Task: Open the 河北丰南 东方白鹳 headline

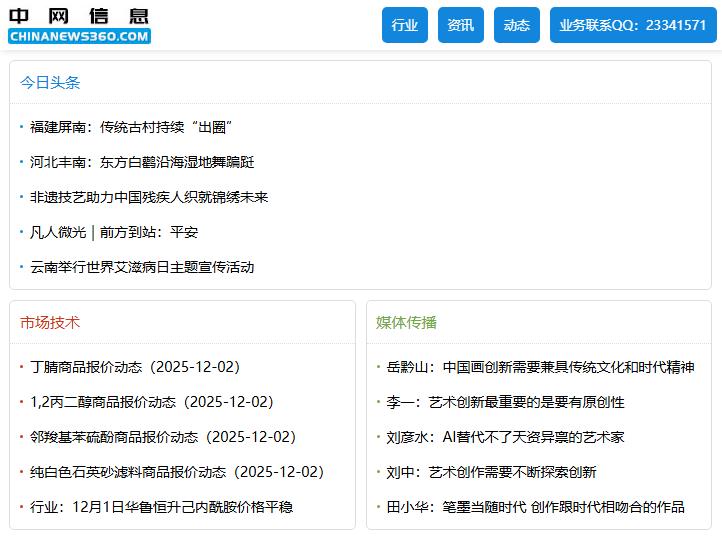Action: (x=142, y=162)
